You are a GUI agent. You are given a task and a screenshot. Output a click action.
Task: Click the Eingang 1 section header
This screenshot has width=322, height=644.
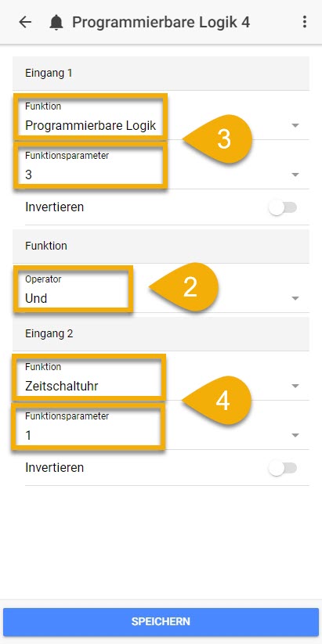[161, 73]
